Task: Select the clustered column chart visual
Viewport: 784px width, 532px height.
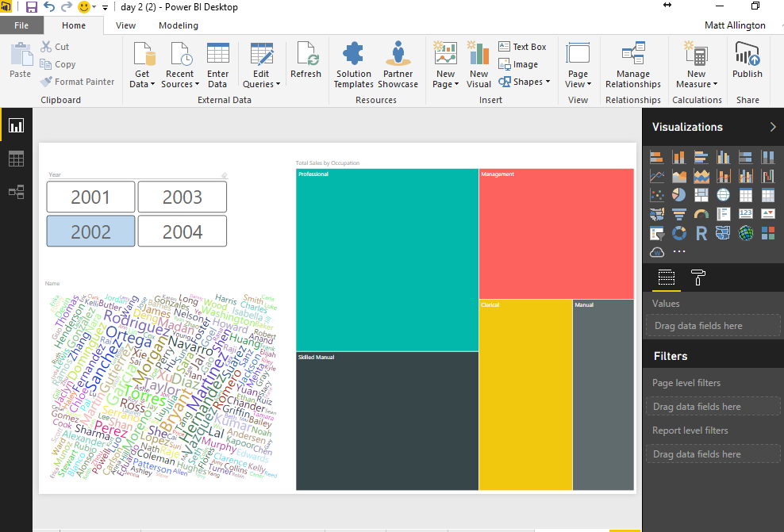Action: click(x=724, y=157)
